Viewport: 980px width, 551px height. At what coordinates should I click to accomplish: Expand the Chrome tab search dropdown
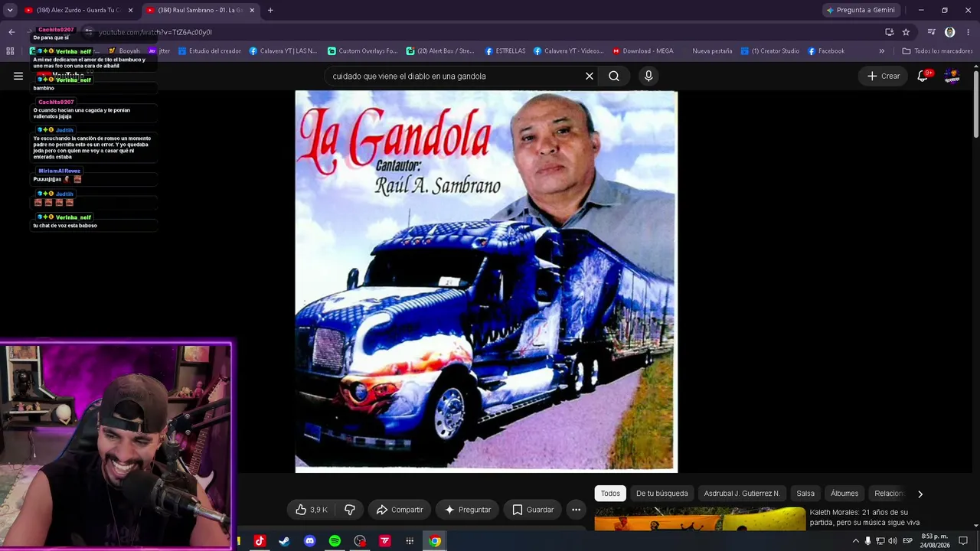pyautogui.click(x=10, y=10)
